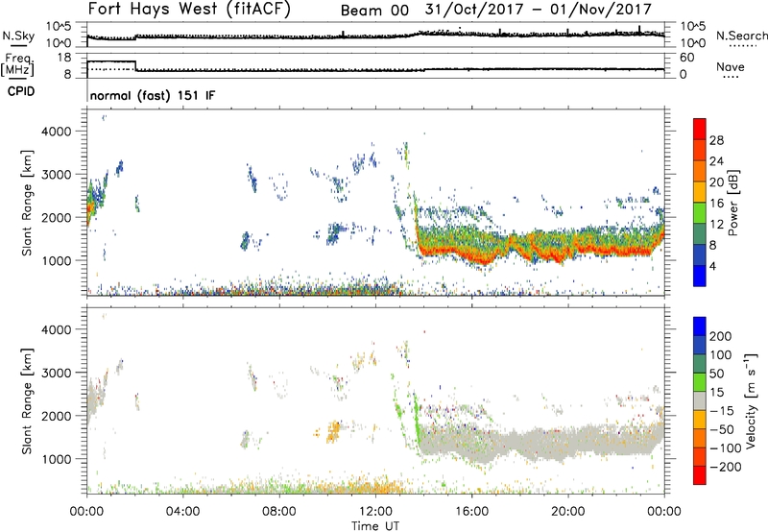
Task: Pick the light green 12-16 dB power segment
Action: point(700,213)
